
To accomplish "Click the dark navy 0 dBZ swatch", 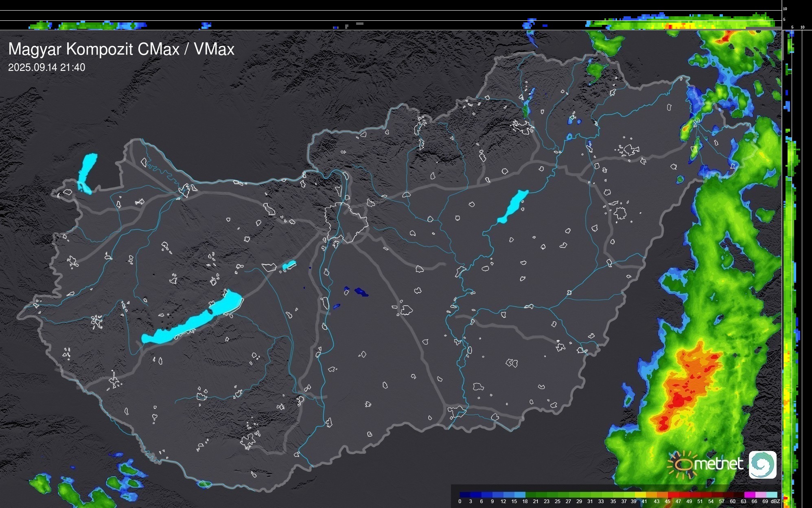I will 465,495.
